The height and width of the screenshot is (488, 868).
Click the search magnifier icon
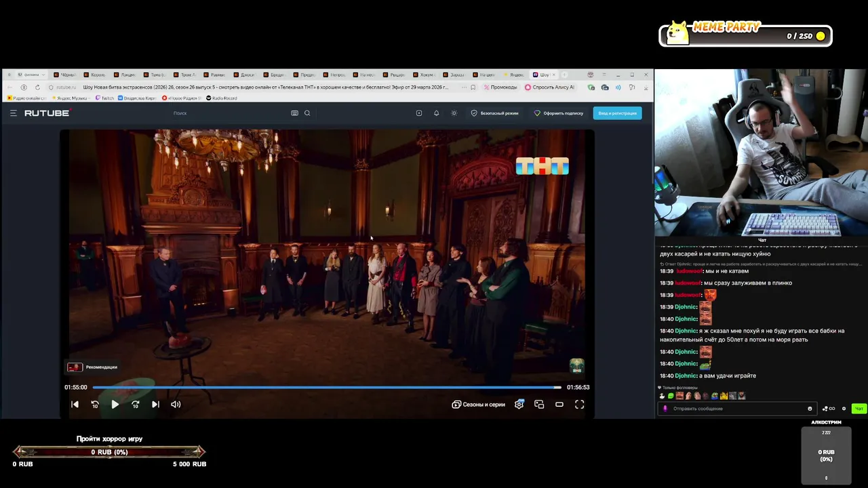pos(307,113)
